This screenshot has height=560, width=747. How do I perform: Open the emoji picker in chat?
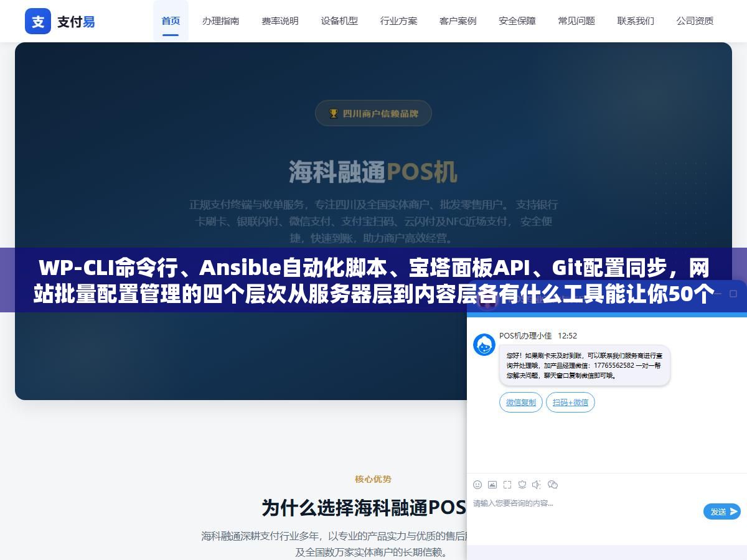point(477,484)
